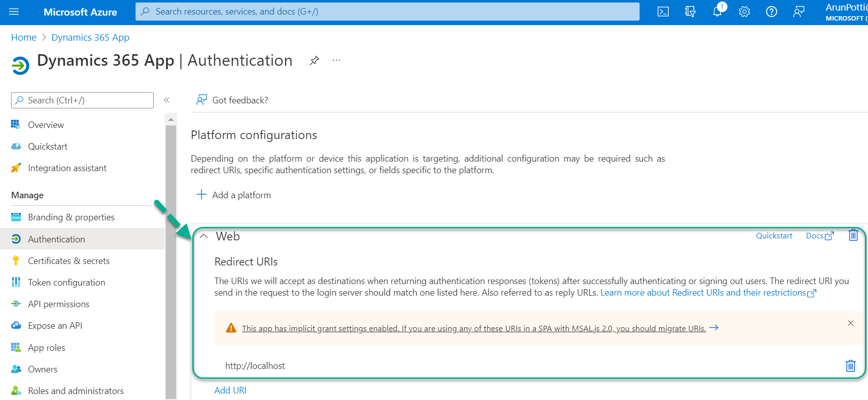Click the Overview icon in sidebar
The width and height of the screenshot is (868, 400).
tap(16, 124)
